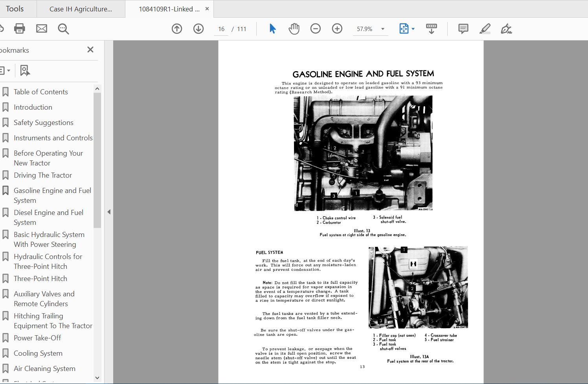This screenshot has height=384, width=588.
Task: Open zoom level dropdown at 57.9%
Action: point(383,29)
